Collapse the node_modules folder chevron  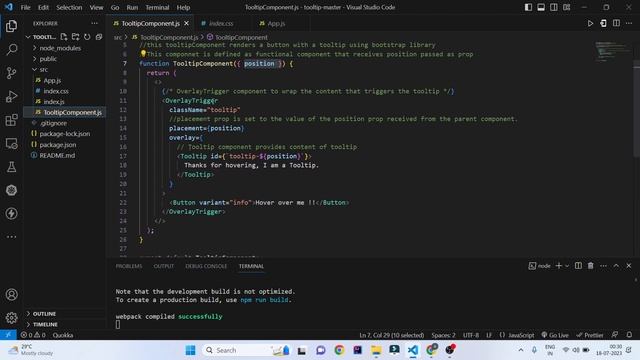pos(35,48)
